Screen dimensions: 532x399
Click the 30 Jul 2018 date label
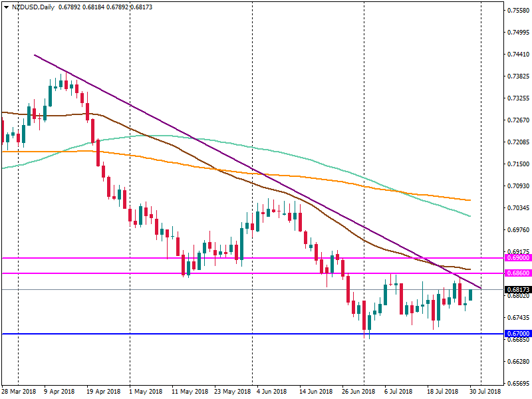[481, 392]
